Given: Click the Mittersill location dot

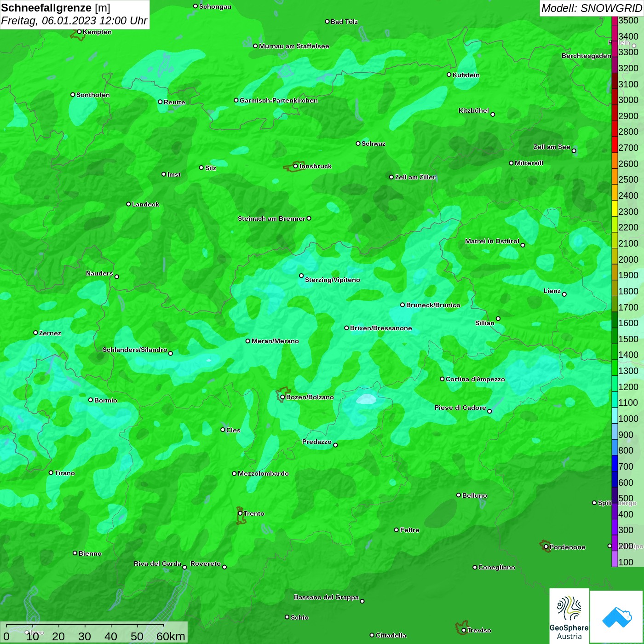Looking at the screenshot, I should tap(511, 163).
